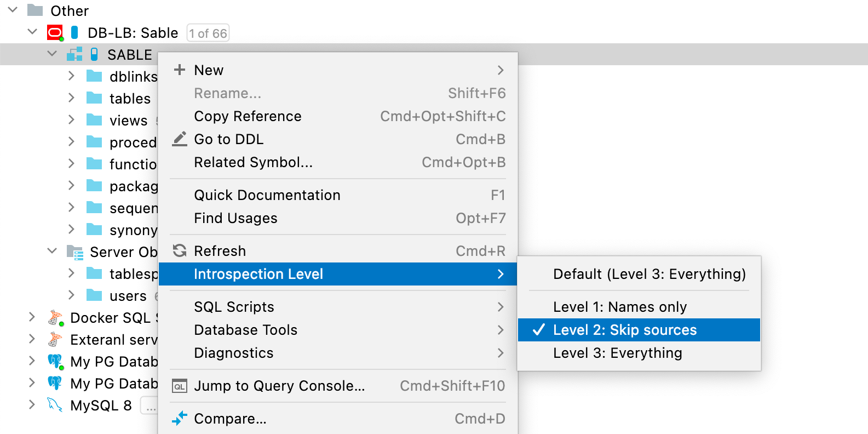
Task: Click the Refresh icon in context menu
Action: click(180, 251)
